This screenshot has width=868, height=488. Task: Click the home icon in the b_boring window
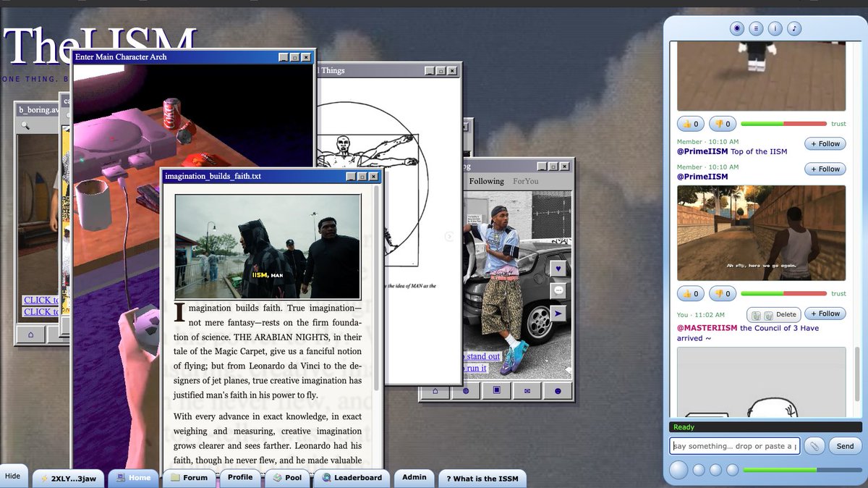[x=30, y=335]
